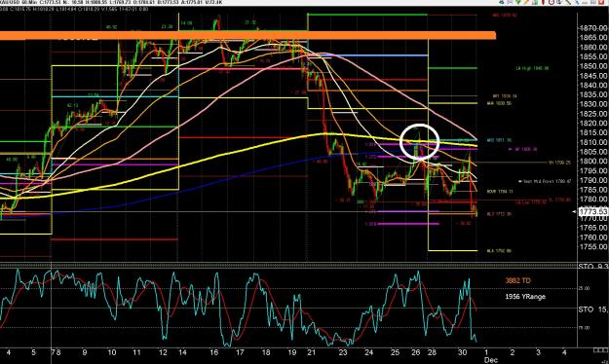Click date label 25 on time axis

(x=395, y=352)
